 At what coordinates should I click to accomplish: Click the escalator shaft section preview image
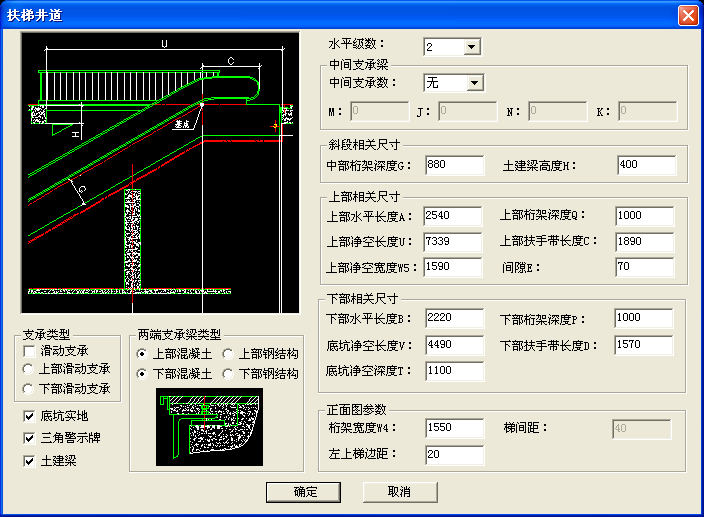pyautogui.click(x=160, y=173)
